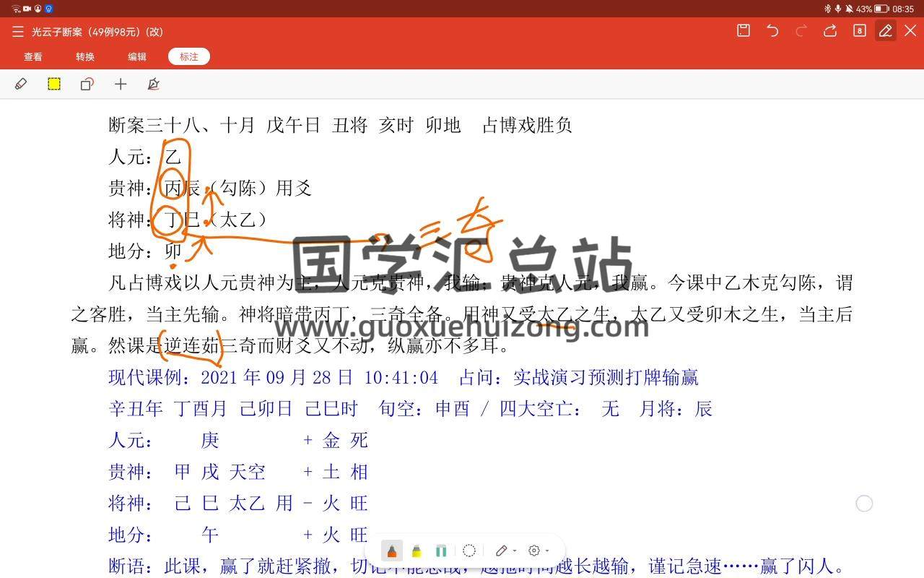
Task: Click the blue text 甲 戌 天空
Action: pos(220,472)
